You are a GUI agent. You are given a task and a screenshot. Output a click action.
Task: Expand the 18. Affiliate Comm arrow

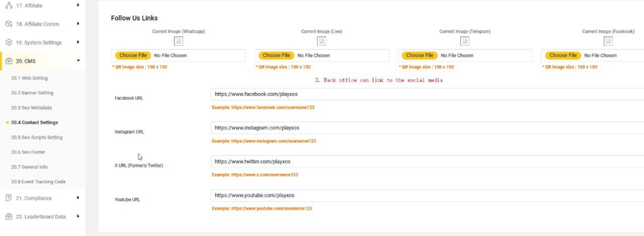click(78, 24)
